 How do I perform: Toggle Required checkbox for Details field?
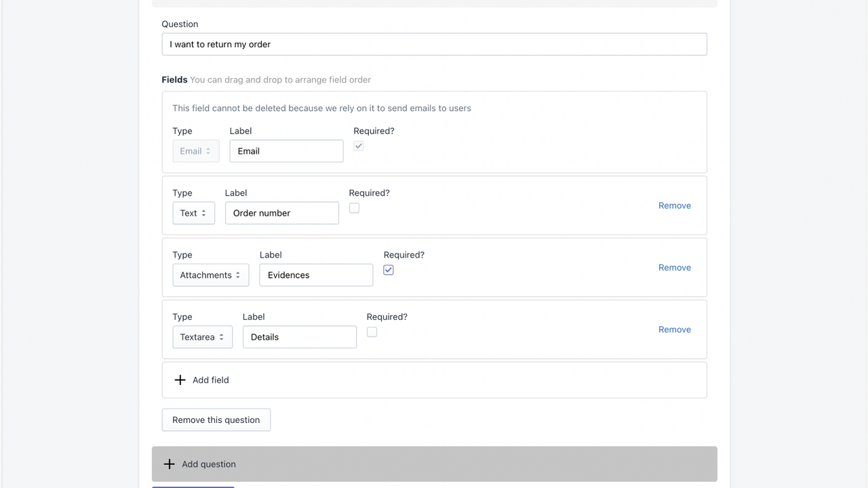[x=372, y=332]
